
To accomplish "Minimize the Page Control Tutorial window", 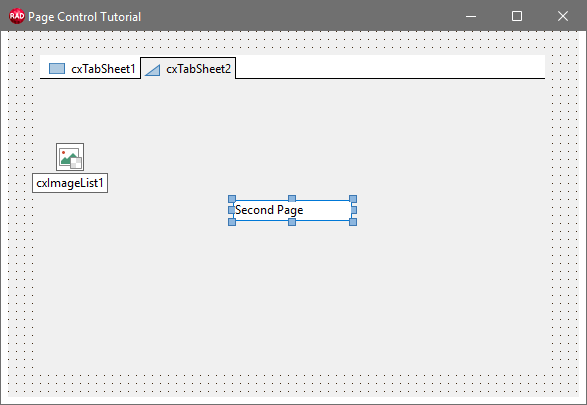I will pos(471,16).
